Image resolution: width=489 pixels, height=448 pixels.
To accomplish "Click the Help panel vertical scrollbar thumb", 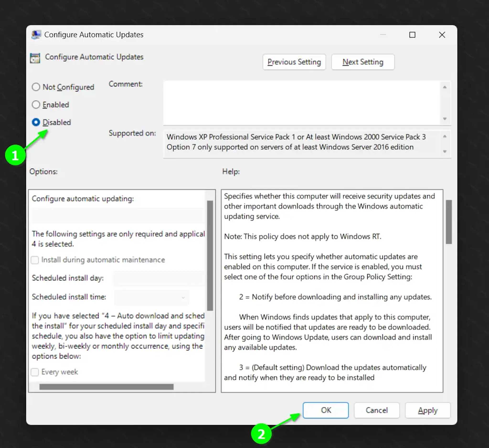I will [449, 222].
